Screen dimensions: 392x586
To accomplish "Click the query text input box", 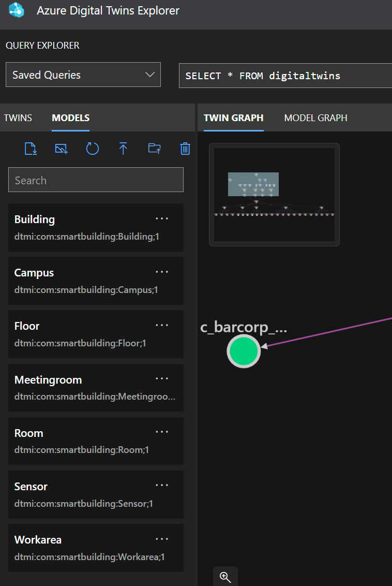I will 285,76.
